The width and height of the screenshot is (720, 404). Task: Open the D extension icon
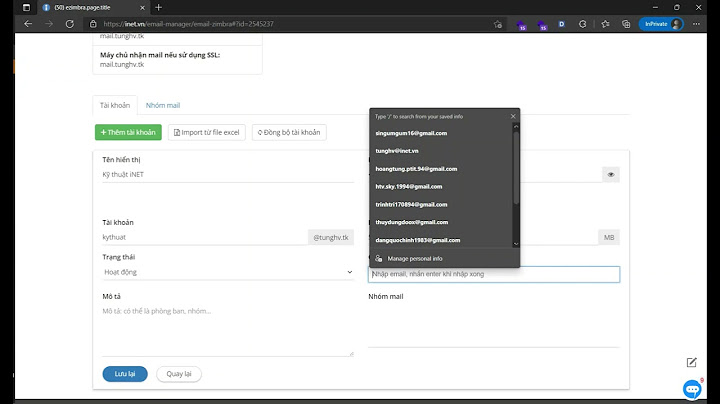coord(562,24)
